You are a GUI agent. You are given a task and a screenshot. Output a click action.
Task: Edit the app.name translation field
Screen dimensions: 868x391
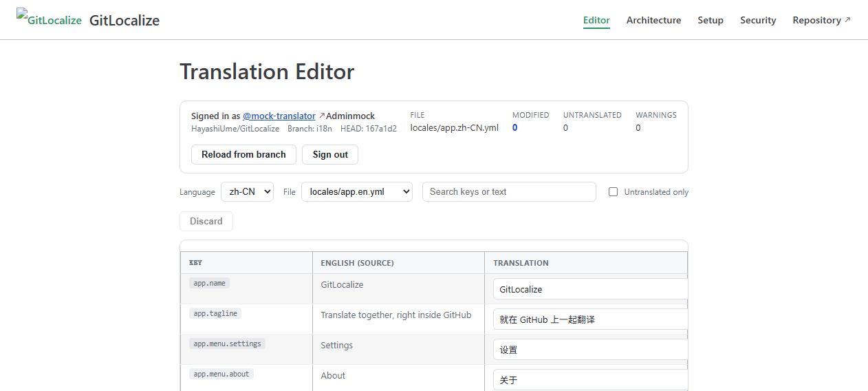[590, 289]
